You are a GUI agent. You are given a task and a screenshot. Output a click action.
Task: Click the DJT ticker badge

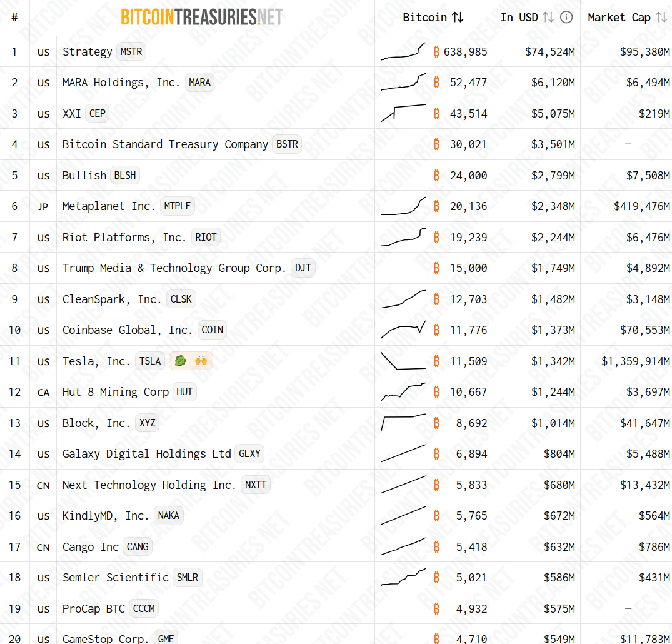click(x=303, y=268)
